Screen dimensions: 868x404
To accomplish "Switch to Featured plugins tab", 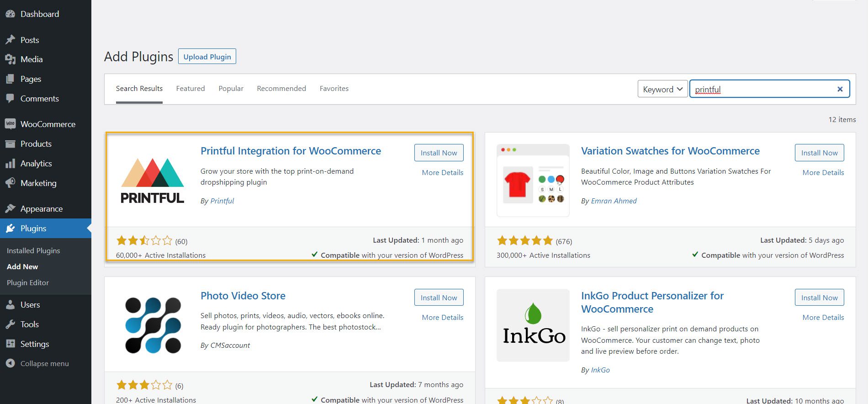I will pyautogui.click(x=191, y=89).
